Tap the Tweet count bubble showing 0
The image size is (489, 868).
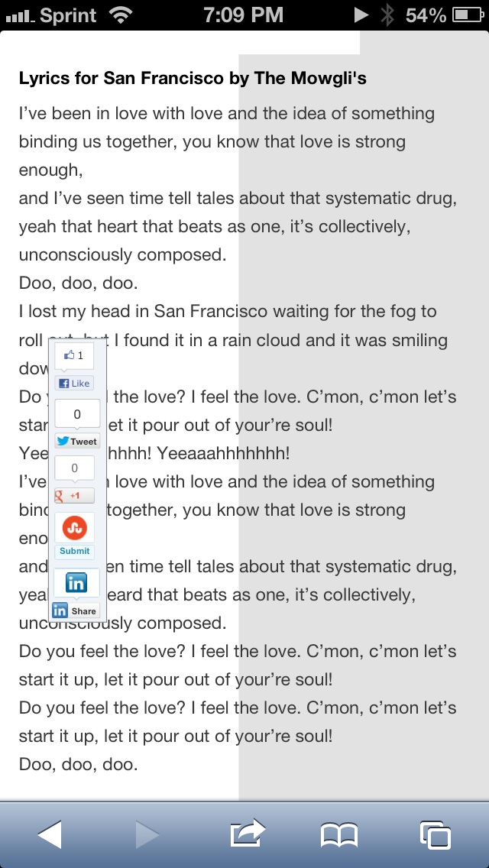coord(77,414)
